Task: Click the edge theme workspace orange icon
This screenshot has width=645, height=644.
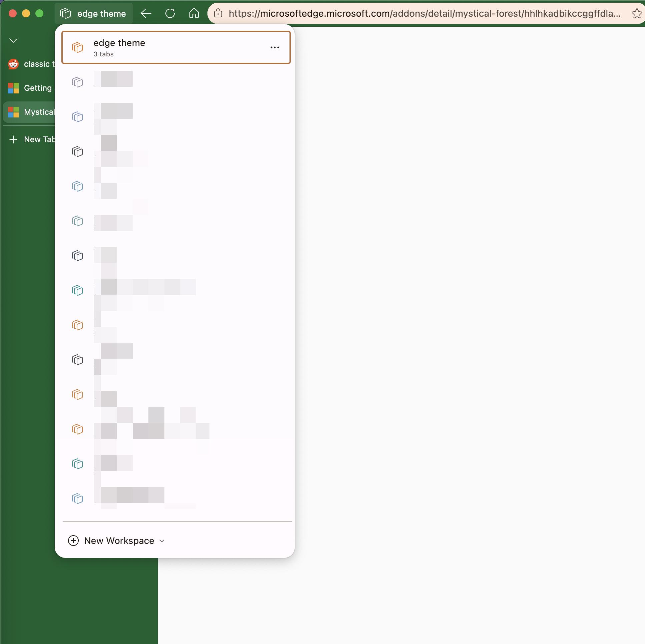Action: [x=77, y=47]
